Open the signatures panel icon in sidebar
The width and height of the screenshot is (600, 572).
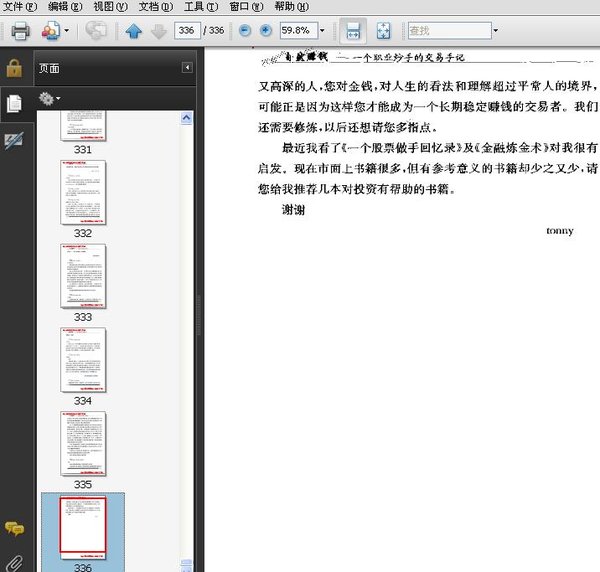pos(14,140)
